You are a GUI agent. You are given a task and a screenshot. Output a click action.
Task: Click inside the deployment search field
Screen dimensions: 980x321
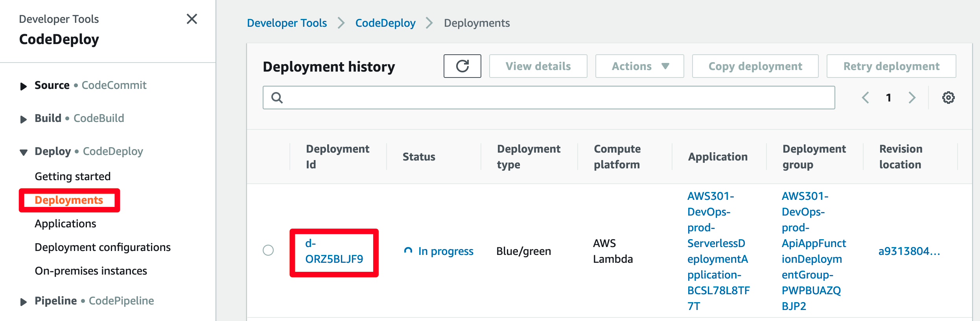click(x=549, y=98)
